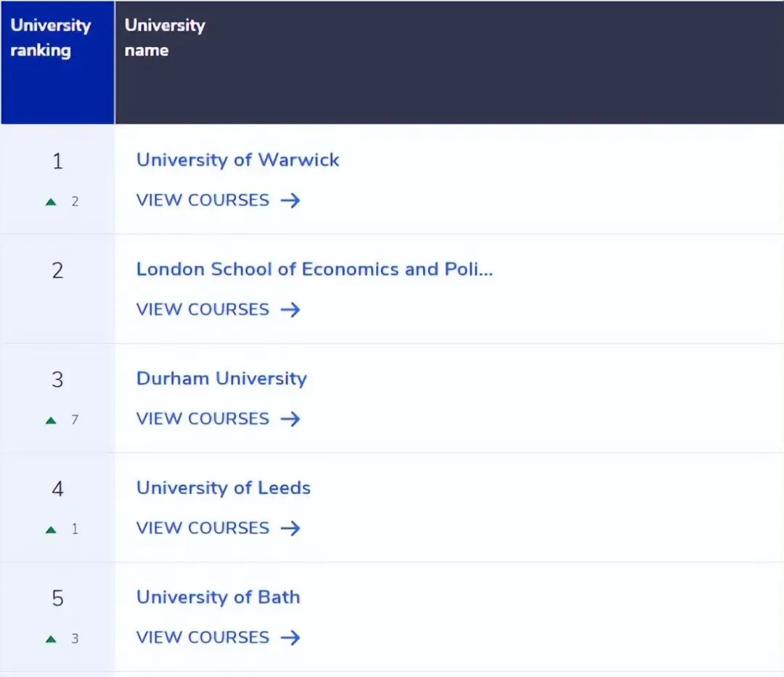Click the Durham University link
The image size is (784, 677).
[x=221, y=378]
